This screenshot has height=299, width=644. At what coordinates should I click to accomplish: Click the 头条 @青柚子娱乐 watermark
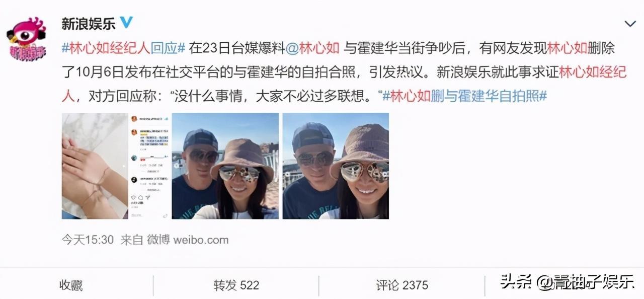click(x=567, y=282)
